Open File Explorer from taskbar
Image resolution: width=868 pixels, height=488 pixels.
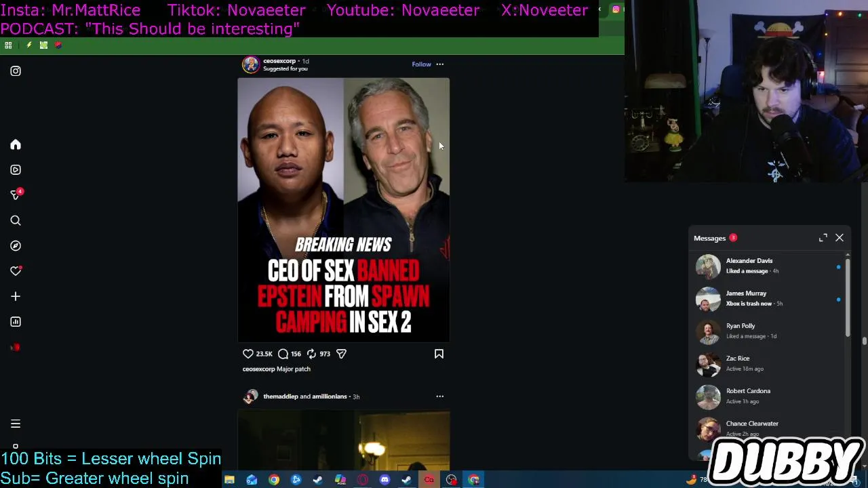229,480
